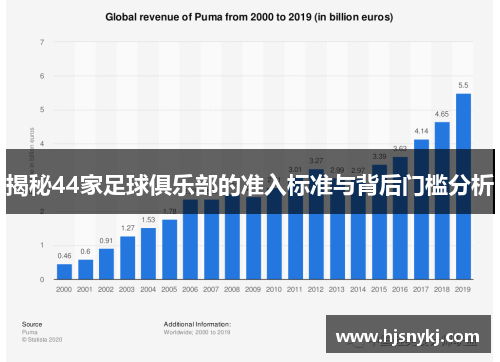Click the 2011 x-axis year label
The image size is (500, 362).
coord(295,289)
